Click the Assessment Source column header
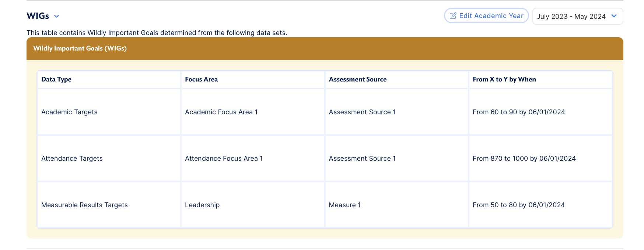Viewport: 644px width, 250px height. coord(358,79)
